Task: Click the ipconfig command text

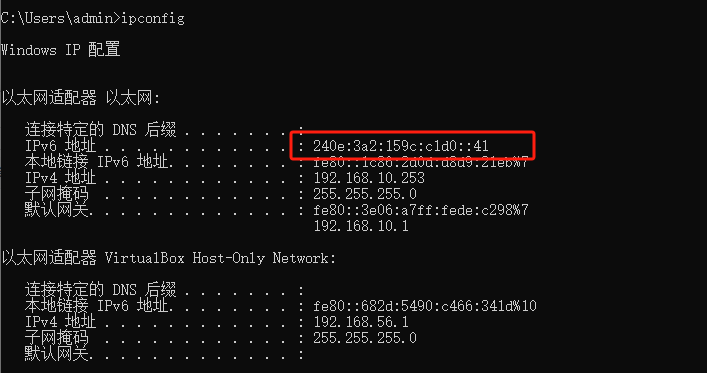Action: pyautogui.click(x=153, y=18)
